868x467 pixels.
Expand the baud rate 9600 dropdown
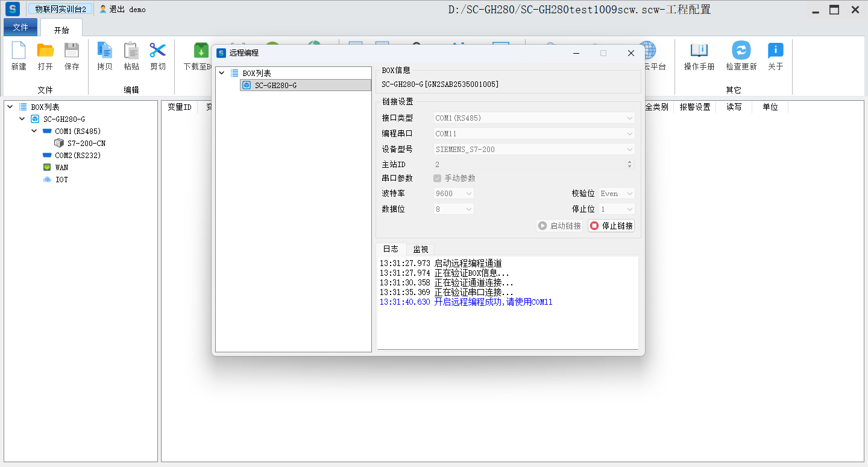click(x=454, y=194)
